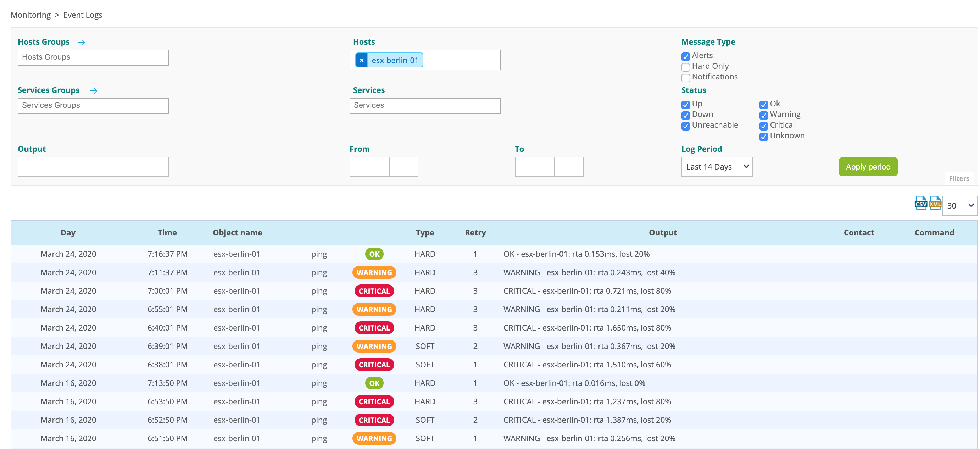Screen dimensions: 980x449
Task: Enable the Notifications checkbox
Action: coord(686,78)
